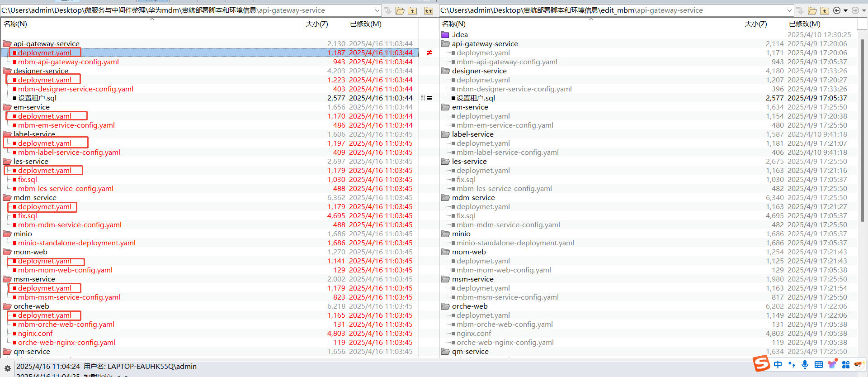Go up one level in right pane
Viewport: 868px width, 377px height.
[x=825, y=10]
